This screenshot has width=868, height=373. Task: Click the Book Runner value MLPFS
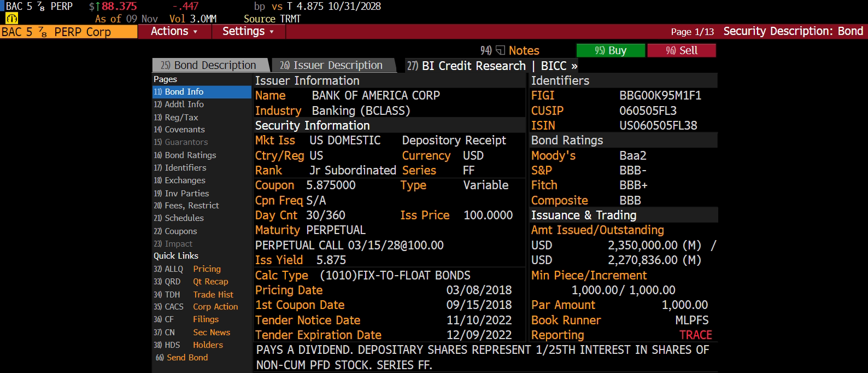point(692,320)
